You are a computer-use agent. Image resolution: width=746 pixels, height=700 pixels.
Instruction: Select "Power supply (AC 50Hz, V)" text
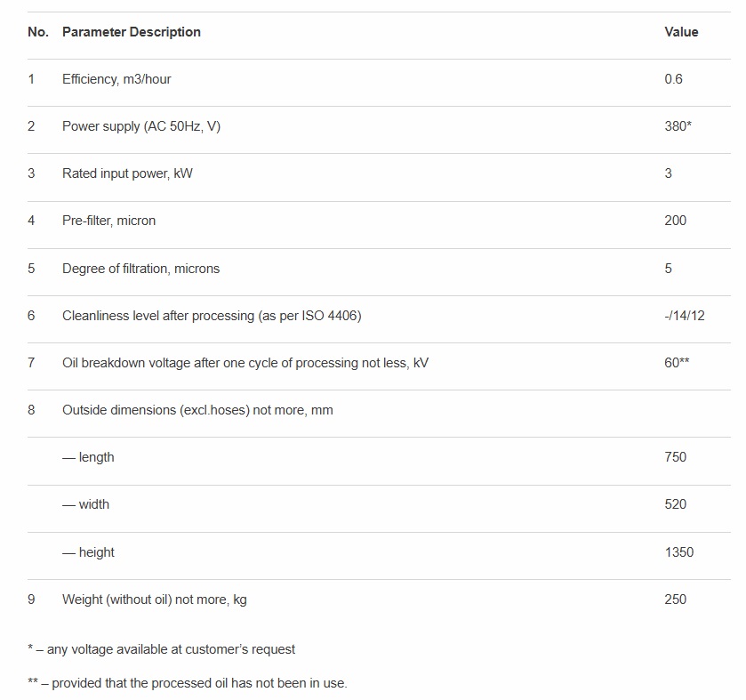[x=141, y=126]
